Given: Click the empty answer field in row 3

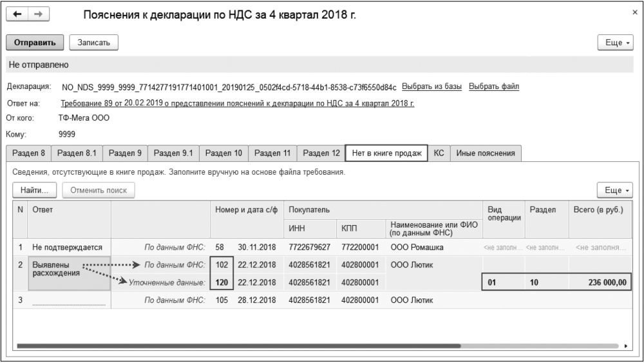Looking at the screenshot, I should tap(69, 300).
